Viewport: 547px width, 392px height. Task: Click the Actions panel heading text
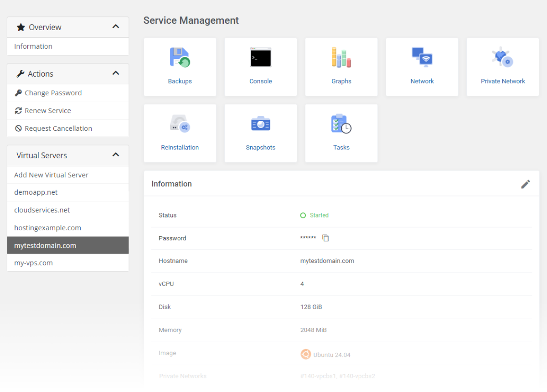pos(41,74)
